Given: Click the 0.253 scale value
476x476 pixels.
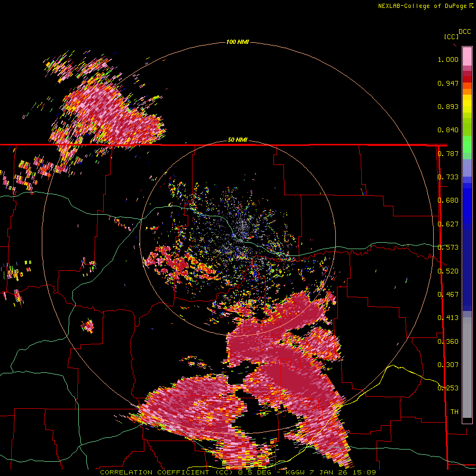Looking at the screenshot, I should tap(448, 388).
